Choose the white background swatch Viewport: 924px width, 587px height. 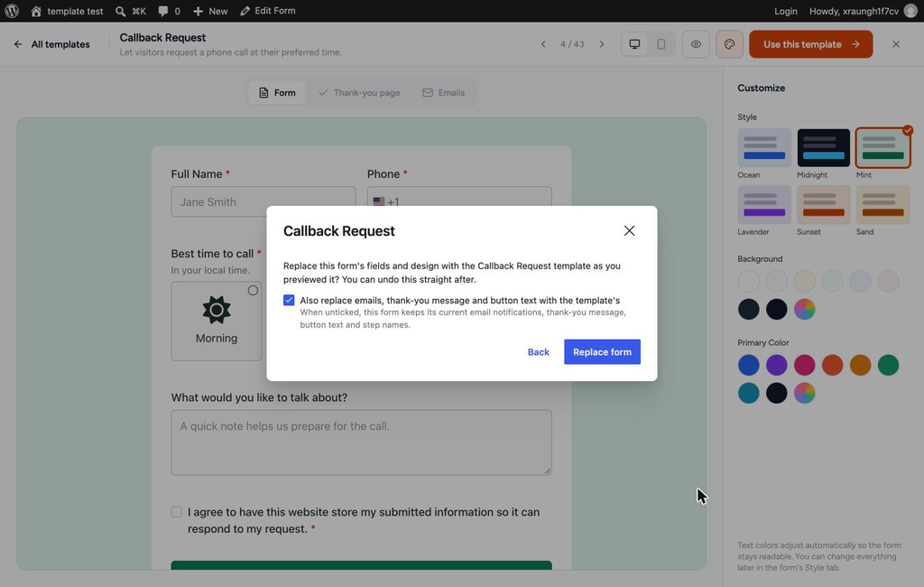(x=749, y=282)
